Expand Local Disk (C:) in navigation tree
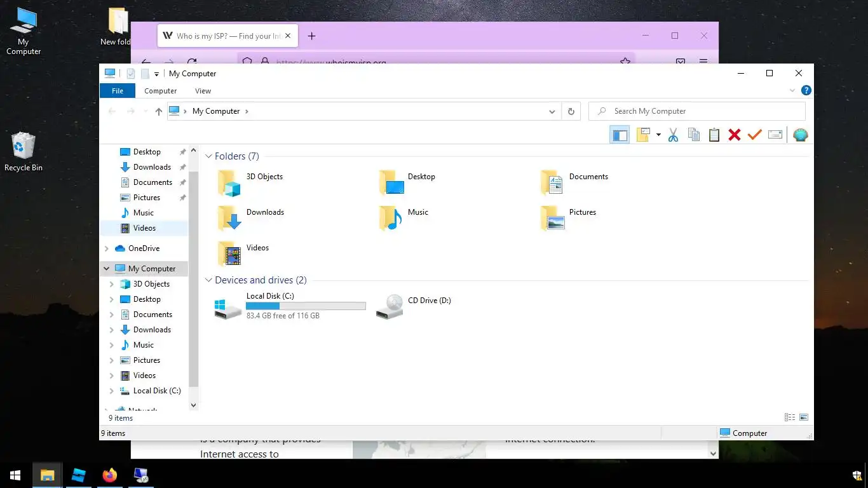868x488 pixels. point(112,391)
